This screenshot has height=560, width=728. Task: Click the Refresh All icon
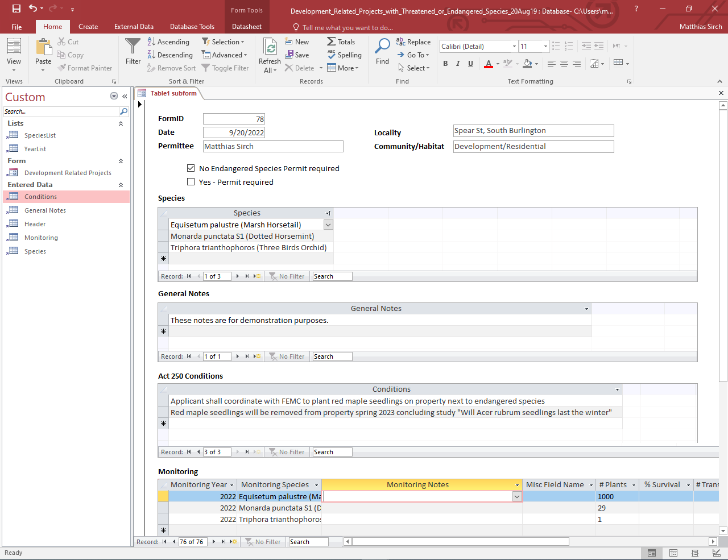coord(270,47)
